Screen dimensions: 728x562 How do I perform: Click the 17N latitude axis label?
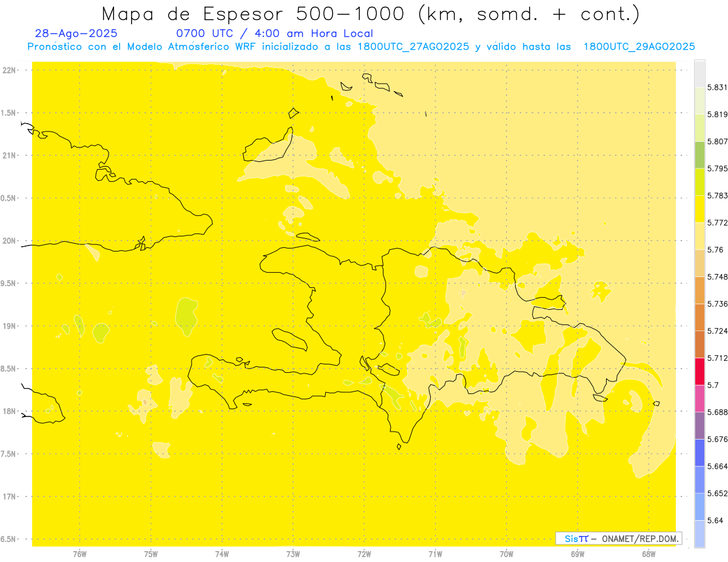[9, 497]
